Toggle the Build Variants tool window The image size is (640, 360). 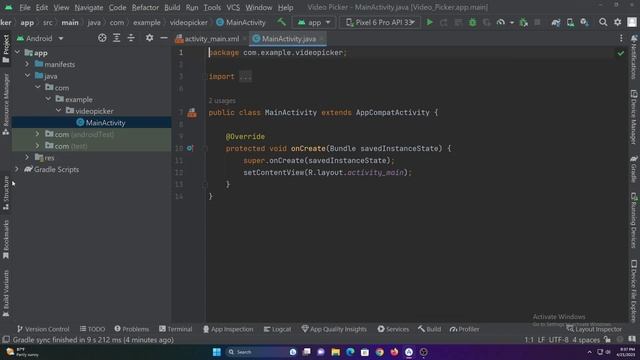6,293
